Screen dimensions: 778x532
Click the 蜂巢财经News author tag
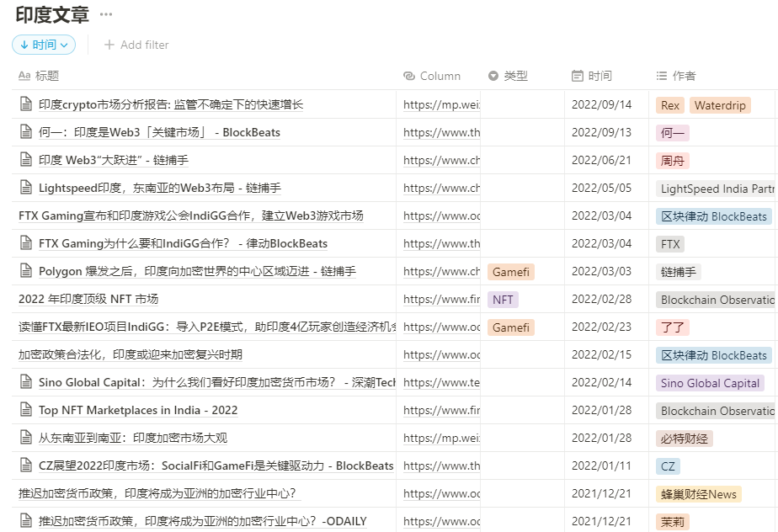click(699, 494)
